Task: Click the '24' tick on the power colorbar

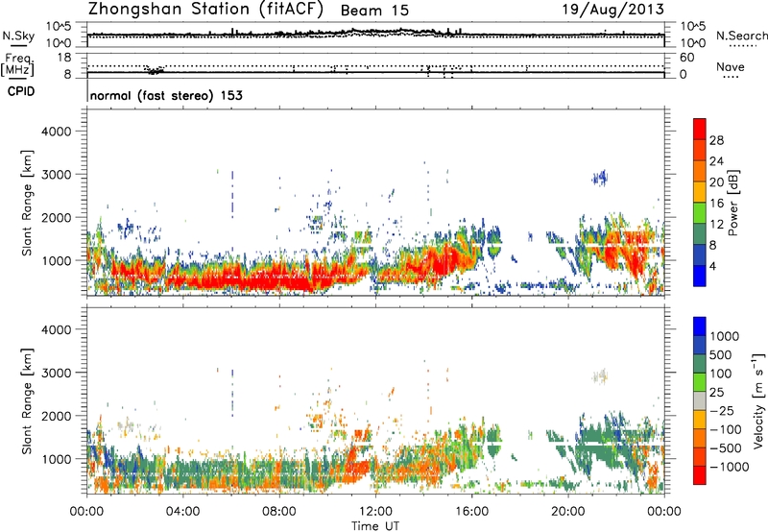Action: coord(716,161)
